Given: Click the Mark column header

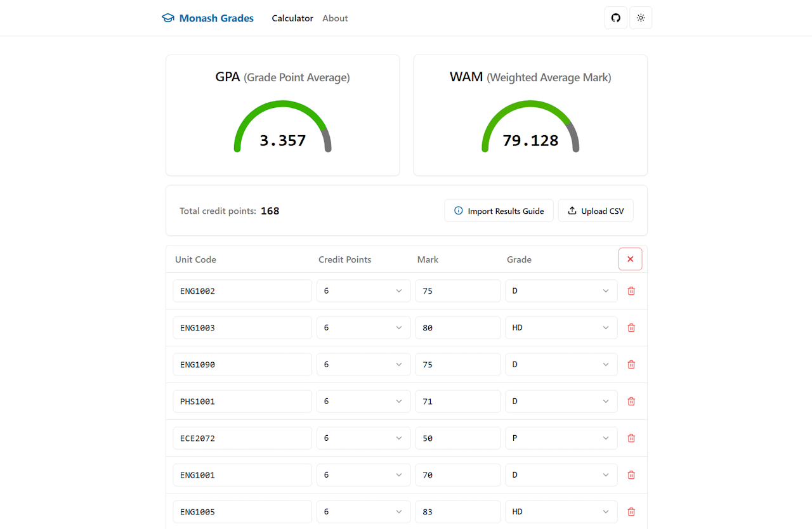Looking at the screenshot, I should [x=428, y=259].
